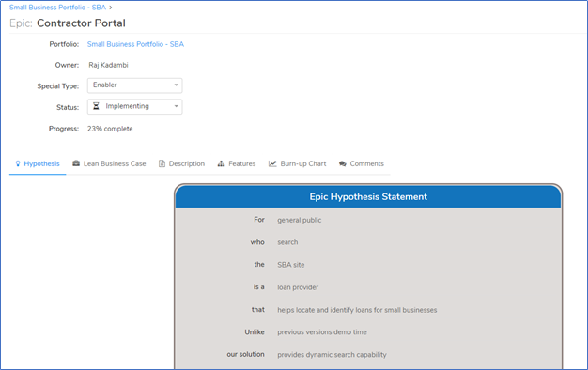
Task: Click the 'general public' hypothesis field
Action: click(300, 220)
